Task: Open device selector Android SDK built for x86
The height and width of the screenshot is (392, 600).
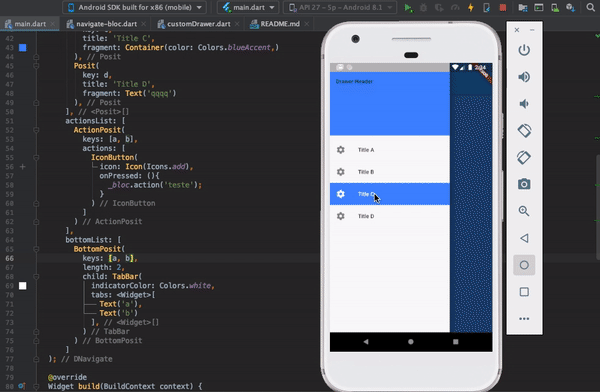Action: [x=134, y=7]
